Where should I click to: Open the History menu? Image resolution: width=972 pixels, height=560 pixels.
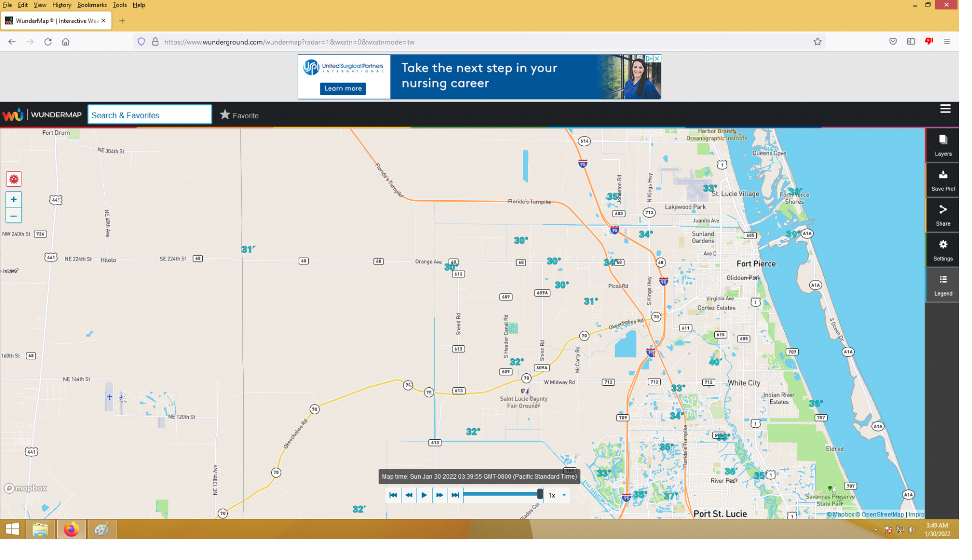(x=62, y=5)
